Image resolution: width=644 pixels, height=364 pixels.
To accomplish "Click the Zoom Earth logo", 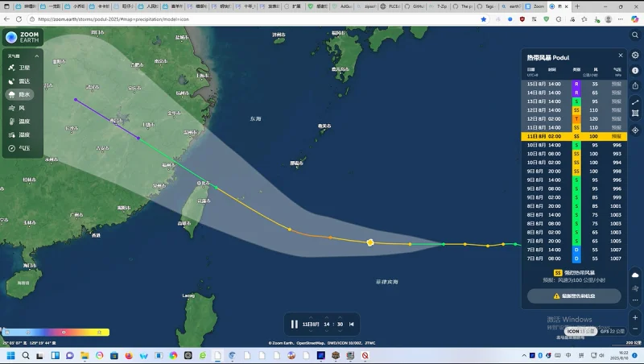I will [22, 39].
